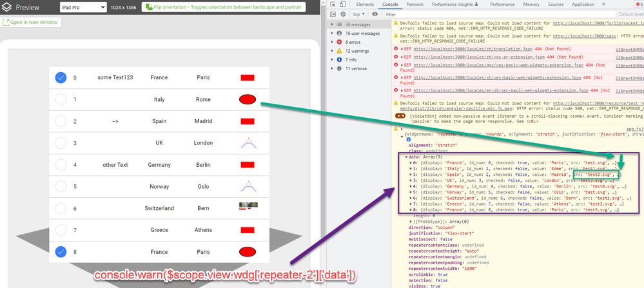Click the yellow warning icon beside 12 warnings
This screenshot has width=644, height=288.
click(339, 51)
